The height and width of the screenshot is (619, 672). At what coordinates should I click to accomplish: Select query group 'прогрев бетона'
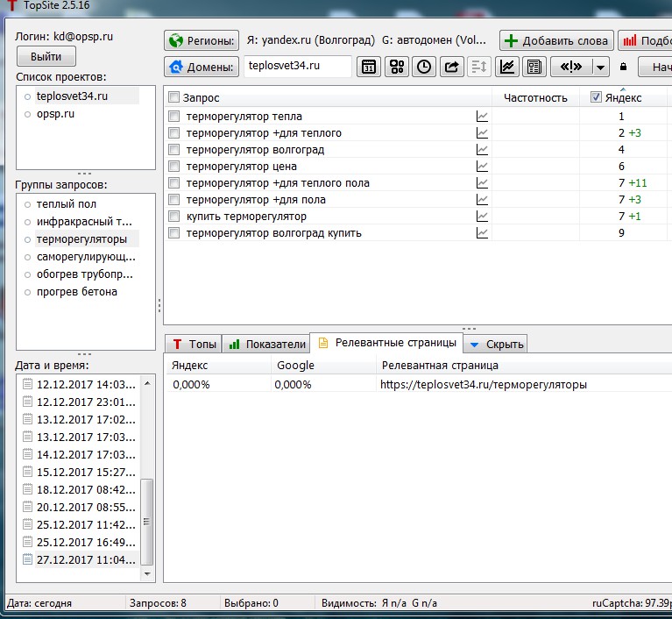(x=77, y=292)
